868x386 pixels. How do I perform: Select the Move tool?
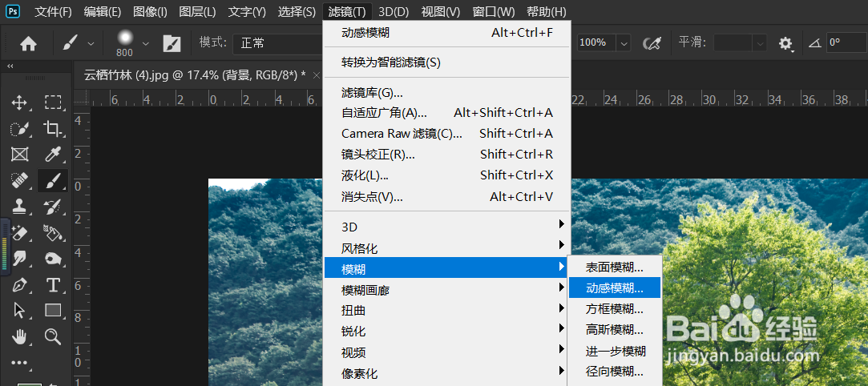click(x=19, y=103)
